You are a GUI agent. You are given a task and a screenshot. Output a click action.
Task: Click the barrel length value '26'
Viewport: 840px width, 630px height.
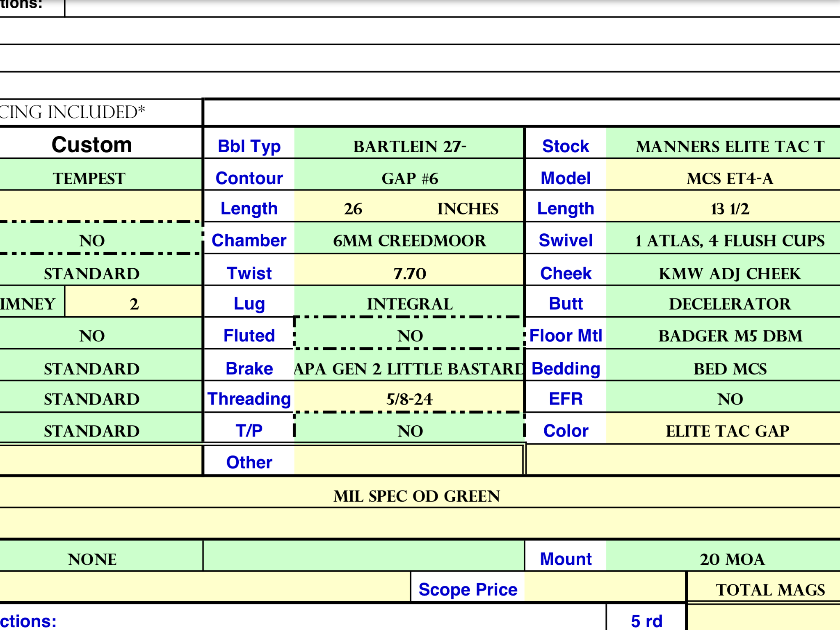click(x=353, y=209)
